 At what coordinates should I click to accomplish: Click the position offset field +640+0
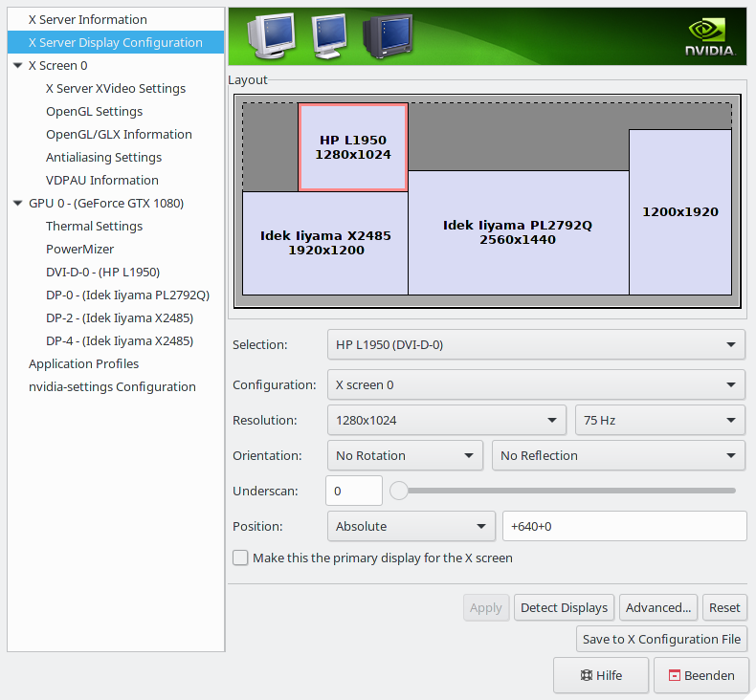point(624,526)
